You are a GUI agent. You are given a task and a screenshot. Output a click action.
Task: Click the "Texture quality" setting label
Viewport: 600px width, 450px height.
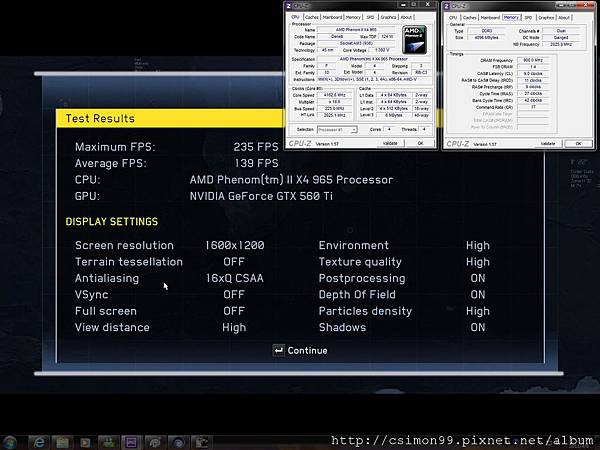(x=360, y=262)
